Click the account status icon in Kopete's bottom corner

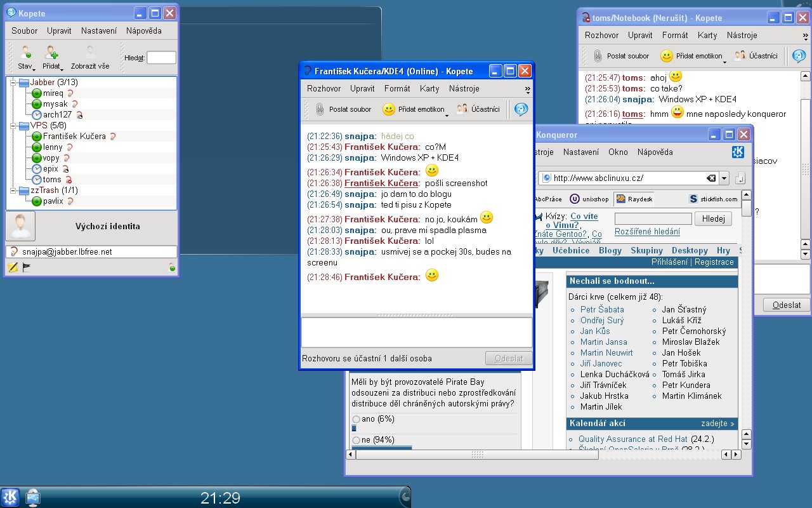click(171, 269)
